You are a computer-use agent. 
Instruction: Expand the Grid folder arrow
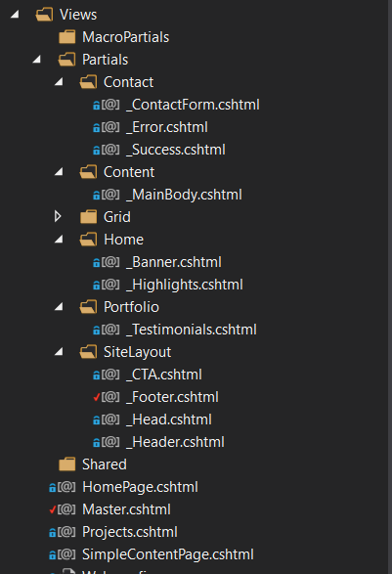(x=58, y=216)
